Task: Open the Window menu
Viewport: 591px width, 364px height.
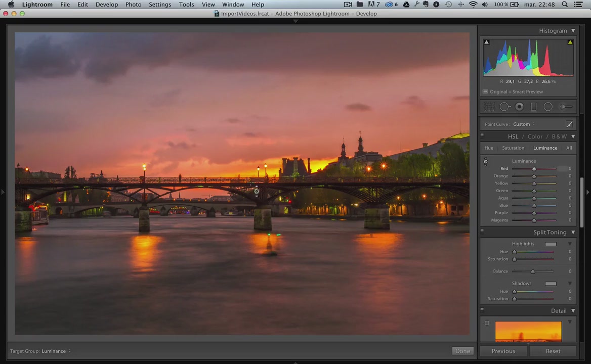Action: [233, 5]
